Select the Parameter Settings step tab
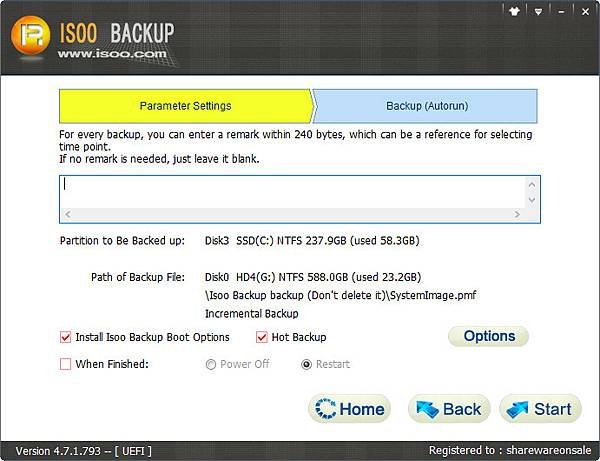Screen dimensions: 600x461 [186, 106]
